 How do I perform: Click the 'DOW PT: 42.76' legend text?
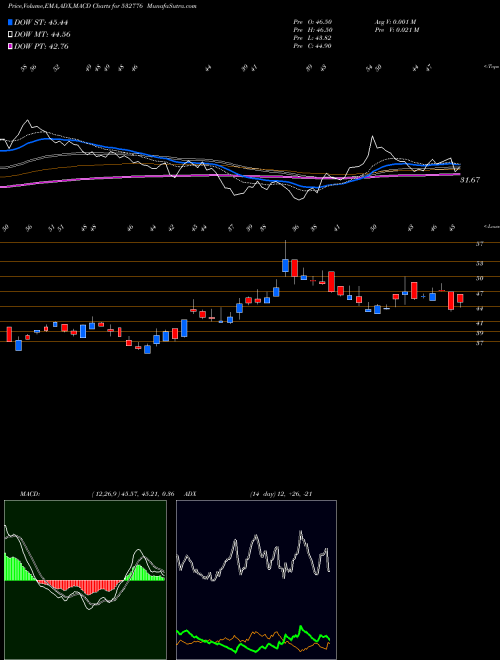point(41,47)
